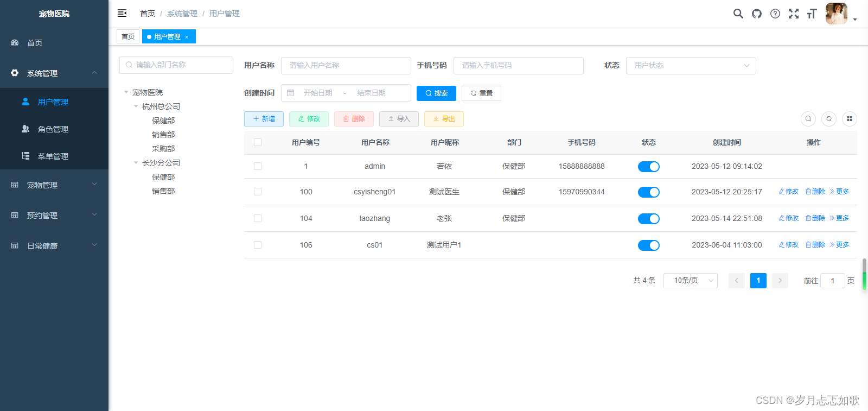Focus the 请输入部门名称 search field
This screenshot has height=411, width=868.
176,65
